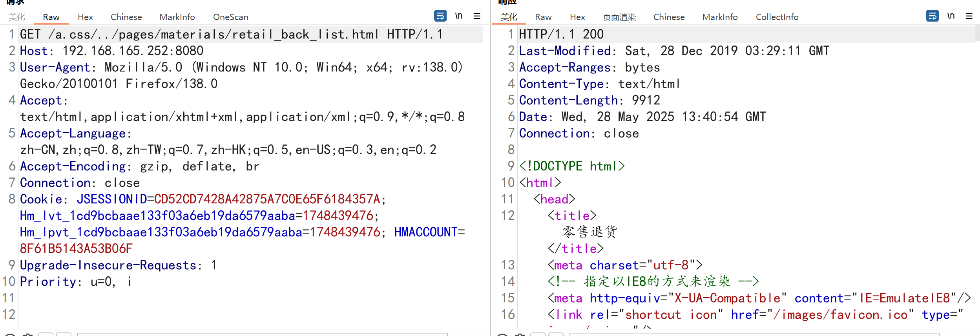The height and width of the screenshot is (336, 980).
Task: Open the OneScan tab
Action: tap(230, 17)
